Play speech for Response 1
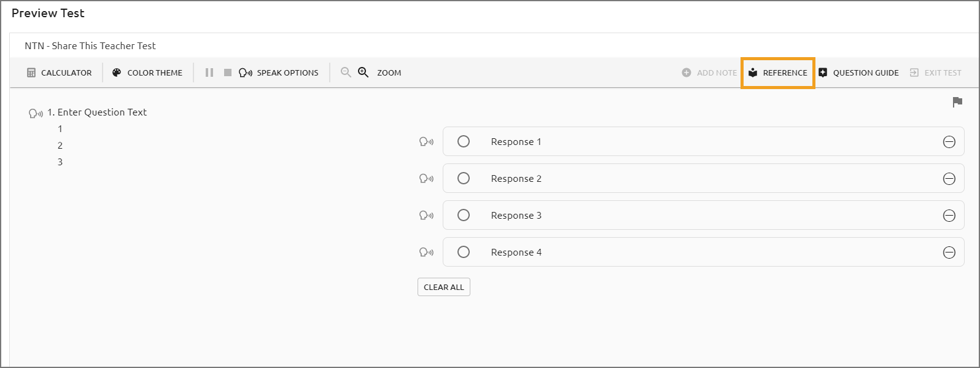 [x=426, y=142]
